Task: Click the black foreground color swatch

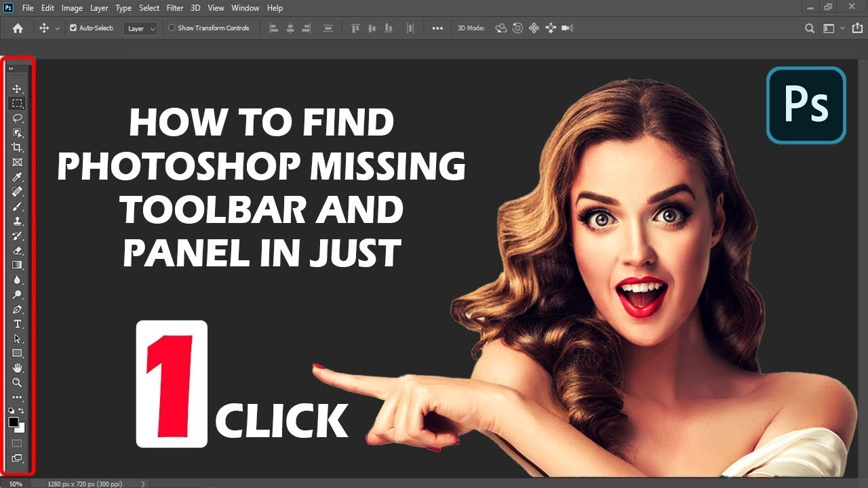Action: [14, 422]
